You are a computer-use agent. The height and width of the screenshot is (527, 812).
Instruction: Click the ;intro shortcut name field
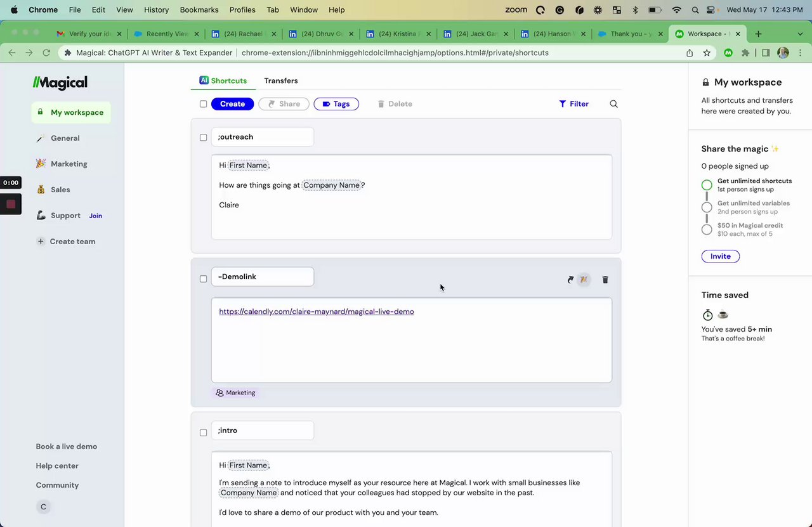point(263,431)
